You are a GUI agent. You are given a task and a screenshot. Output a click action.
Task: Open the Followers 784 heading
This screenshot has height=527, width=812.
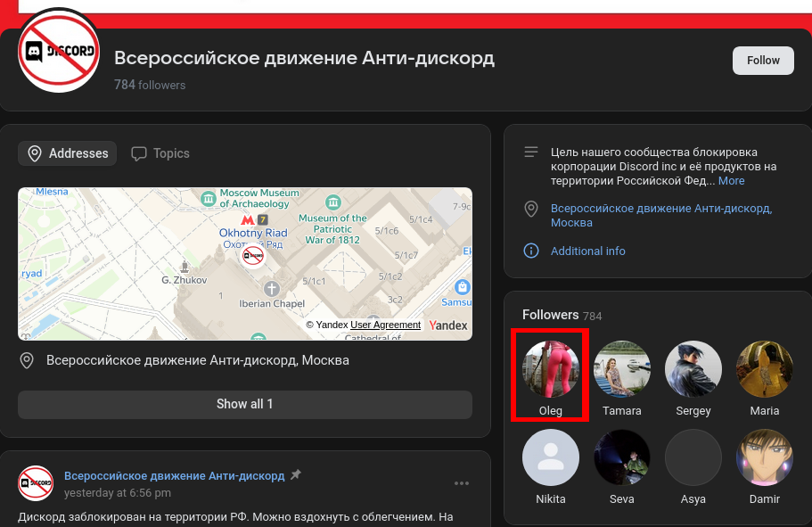pos(562,315)
